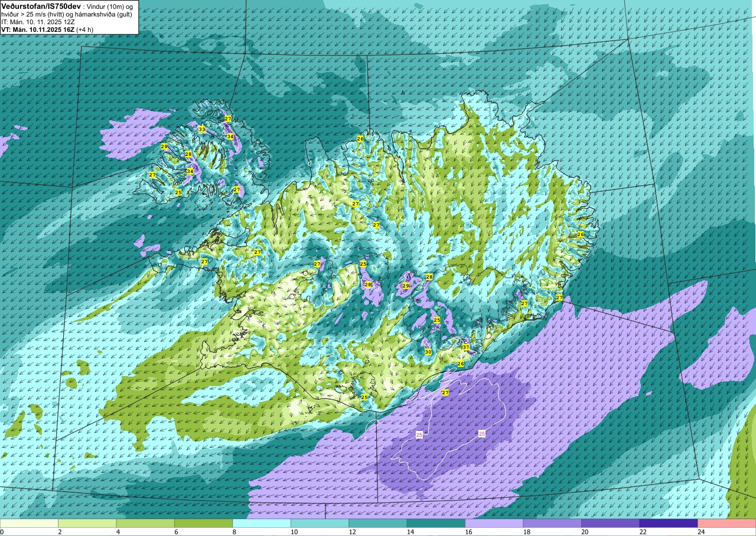Click the 'VT: Mán. 10.11.2025 16Z (+4 h)' line
Image resolution: width=756 pixels, height=536 pixels.
[47, 29]
